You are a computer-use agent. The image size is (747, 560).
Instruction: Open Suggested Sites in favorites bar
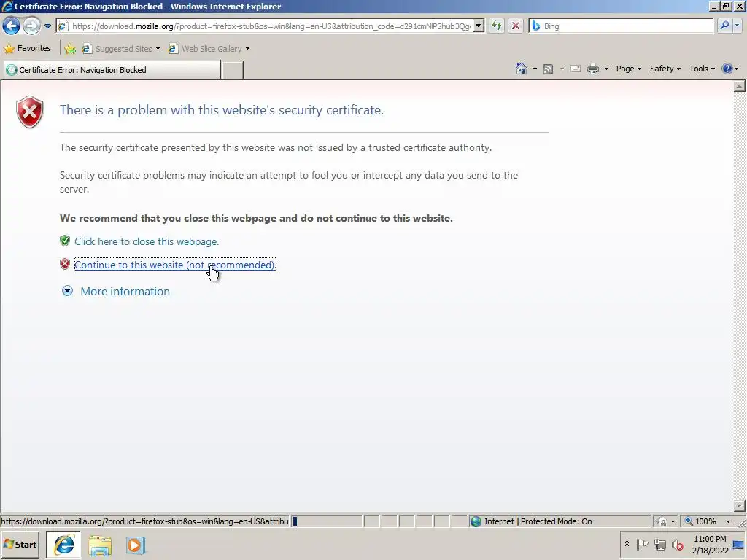121,49
